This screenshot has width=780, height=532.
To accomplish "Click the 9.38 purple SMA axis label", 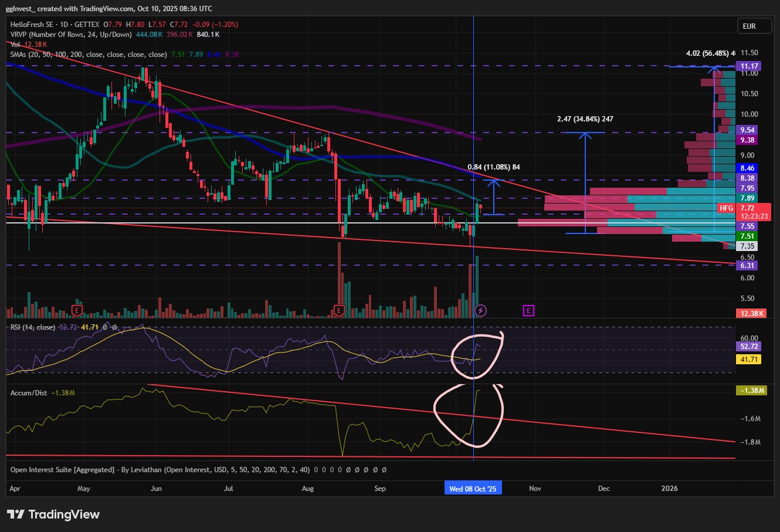I will click(x=747, y=140).
